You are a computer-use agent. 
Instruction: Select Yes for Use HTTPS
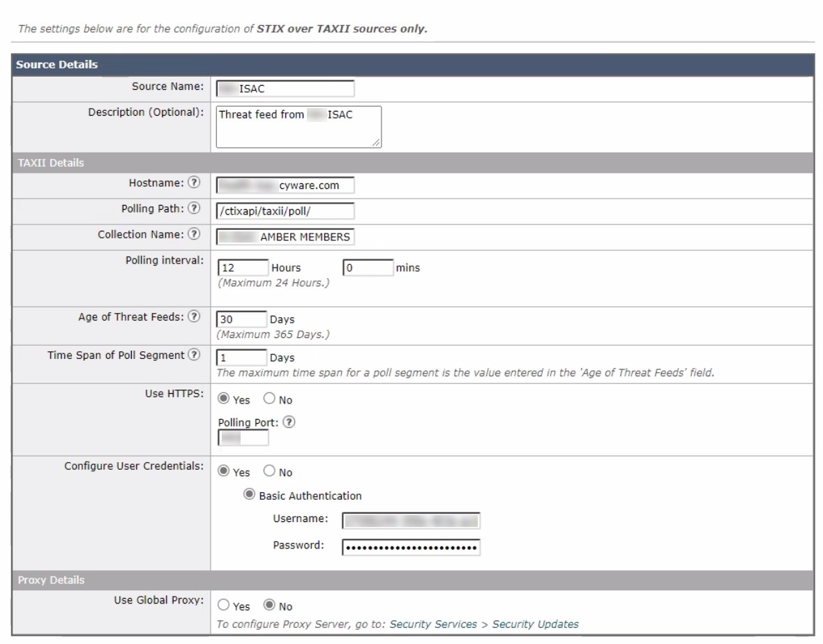click(222, 398)
